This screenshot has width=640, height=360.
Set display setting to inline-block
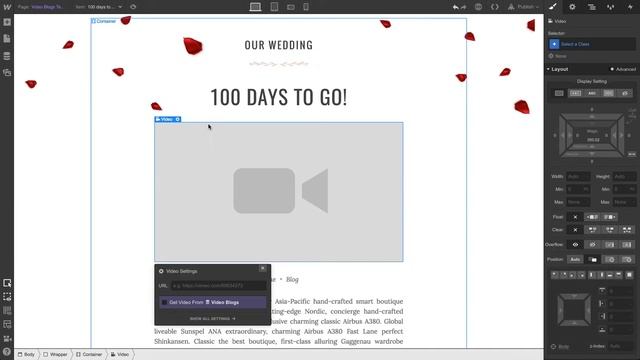point(576,93)
